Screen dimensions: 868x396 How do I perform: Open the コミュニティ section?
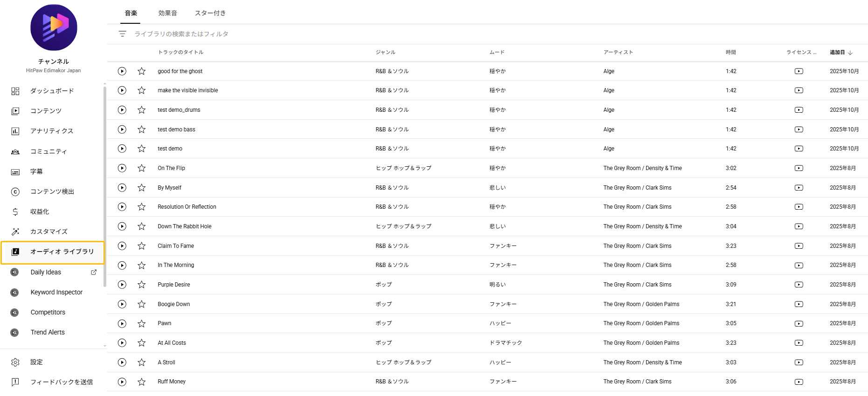(48, 151)
